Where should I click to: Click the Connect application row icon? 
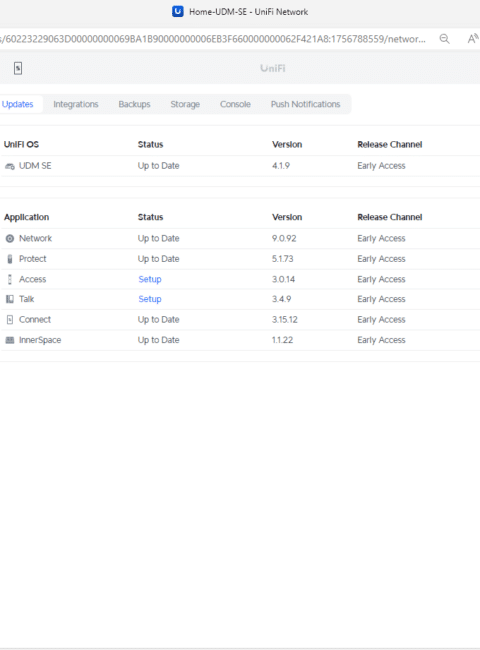click(x=10, y=320)
